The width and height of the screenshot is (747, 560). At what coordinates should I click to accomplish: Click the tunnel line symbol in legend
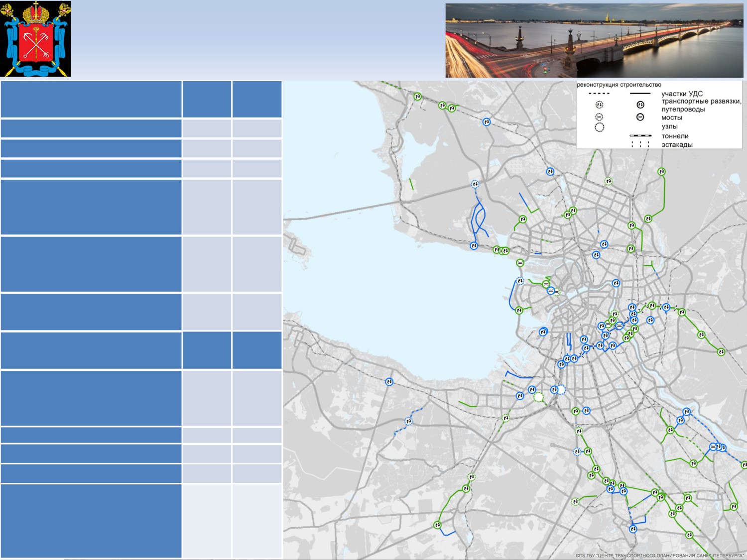click(x=640, y=135)
